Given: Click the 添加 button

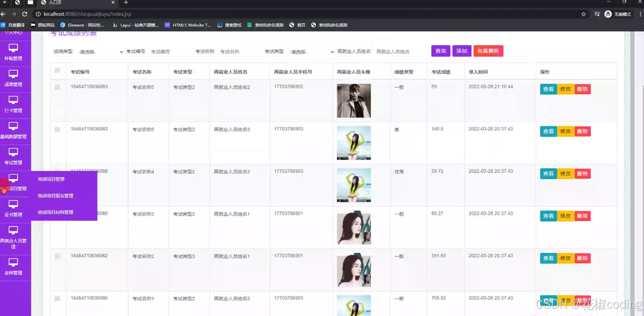Looking at the screenshot, I should (461, 51).
